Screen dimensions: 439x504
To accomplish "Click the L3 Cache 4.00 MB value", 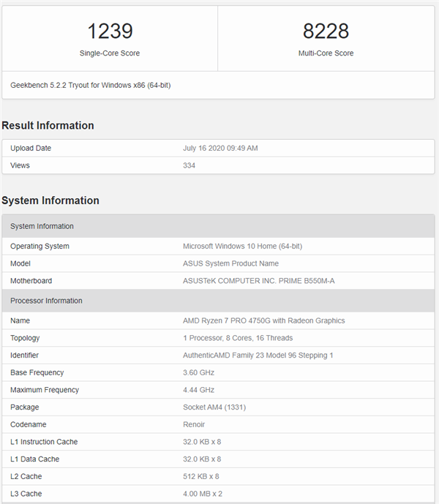I will tap(201, 494).
